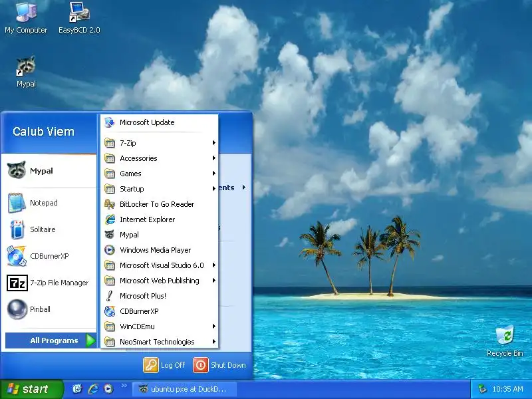The height and width of the screenshot is (399, 532).
Task: Click the Windows Media Player Quick Launch icon
Action: (108, 388)
